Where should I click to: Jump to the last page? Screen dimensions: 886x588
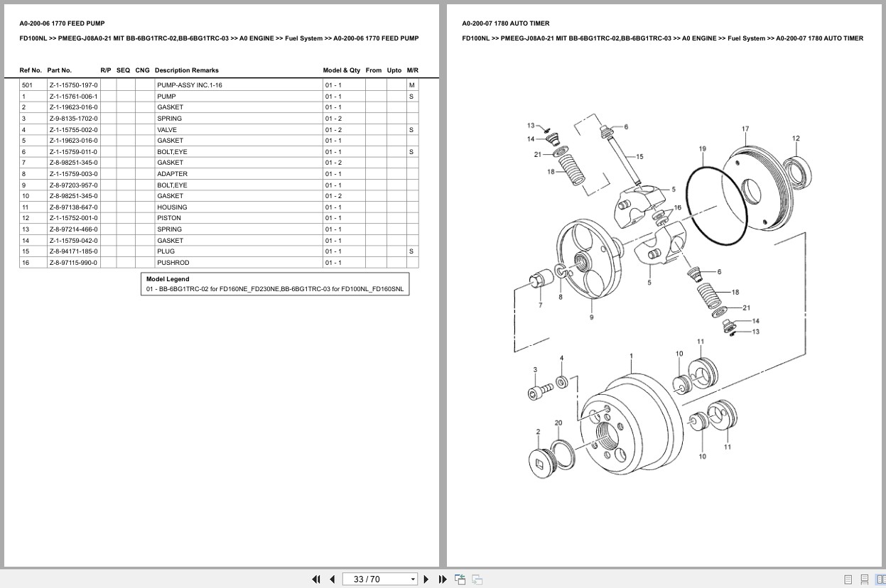coord(443,579)
